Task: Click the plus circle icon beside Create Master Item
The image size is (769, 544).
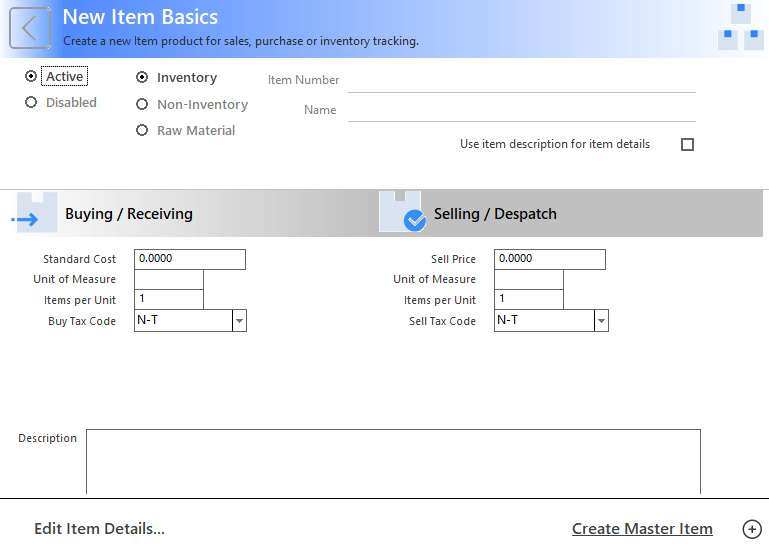Action: coord(752,529)
